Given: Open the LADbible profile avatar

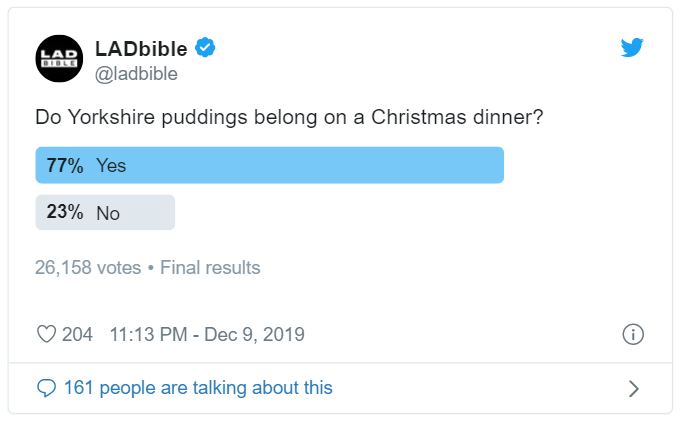Looking at the screenshot, I should tap(59, 58).
